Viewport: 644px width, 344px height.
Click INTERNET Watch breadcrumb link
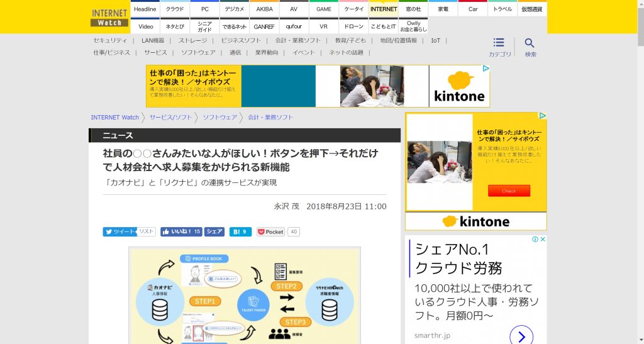click(115, 118)
